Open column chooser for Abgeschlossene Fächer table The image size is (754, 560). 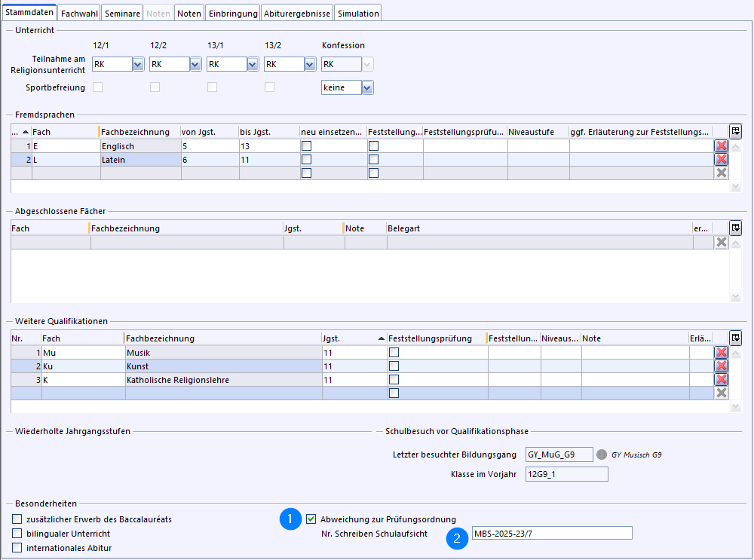[x=736, y=228]
